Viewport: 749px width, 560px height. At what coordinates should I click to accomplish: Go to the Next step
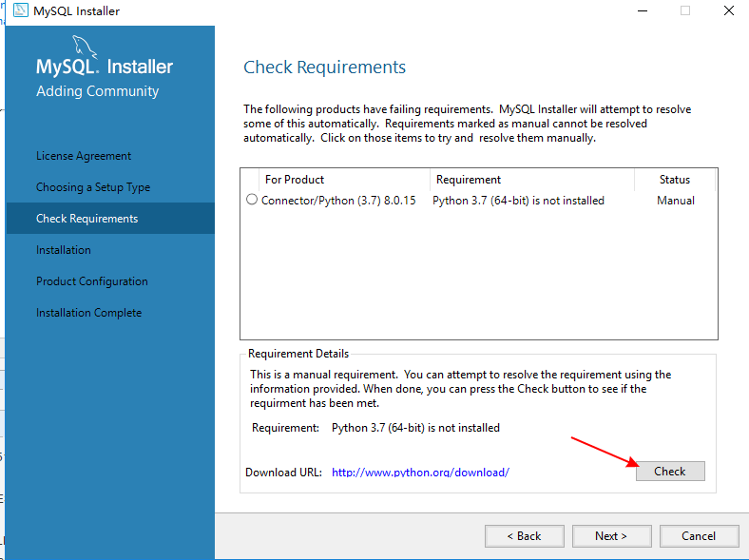pyautogui.click(x=611, y=536)
